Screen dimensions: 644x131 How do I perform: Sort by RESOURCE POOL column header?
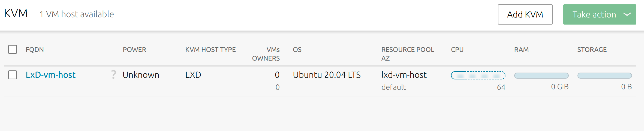click(x=408, y=50)
